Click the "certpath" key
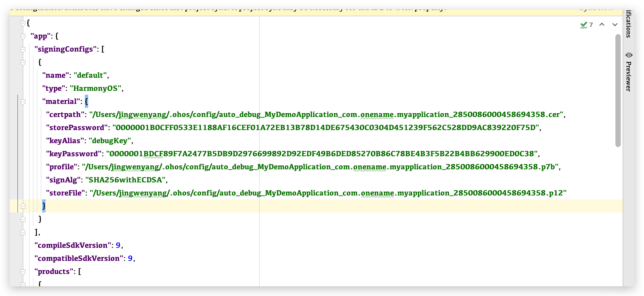644x296 pixels. (65, 115)
